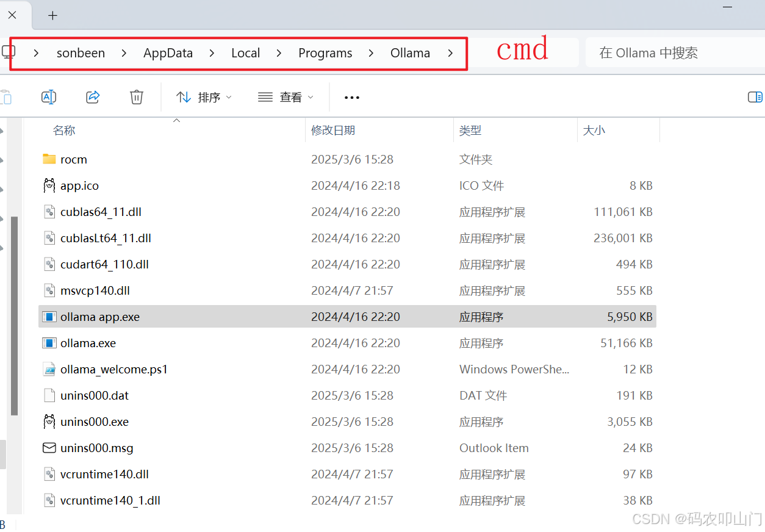Screen dimensions: 765x532
Task: Open the more options ellipsis menu
Action: coord(352,98)
